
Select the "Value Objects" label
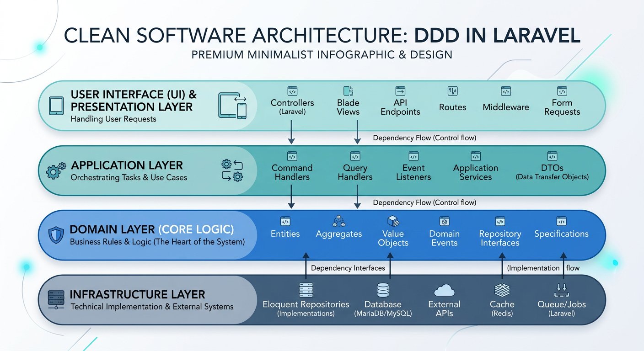click(x=393, y=238)
